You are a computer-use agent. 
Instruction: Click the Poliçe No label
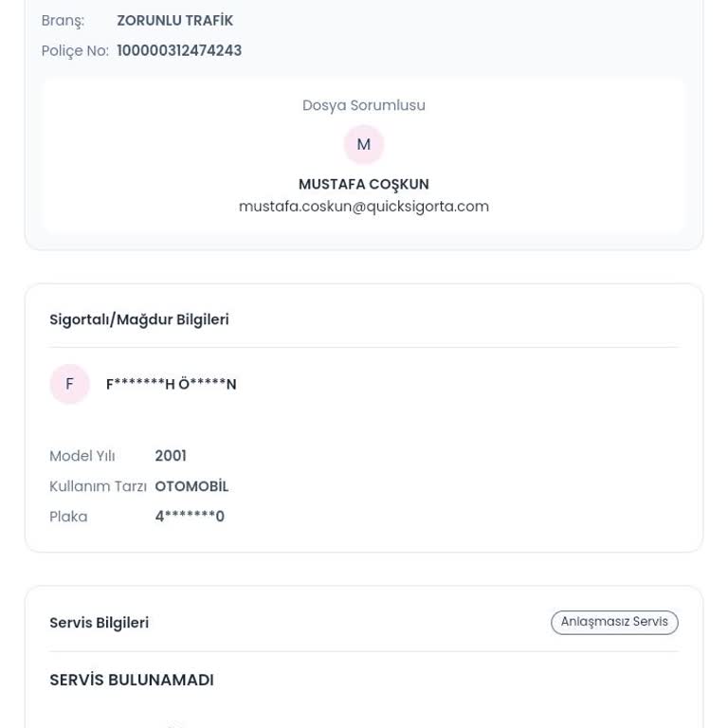pyautogui.click(x=75, y=51)
